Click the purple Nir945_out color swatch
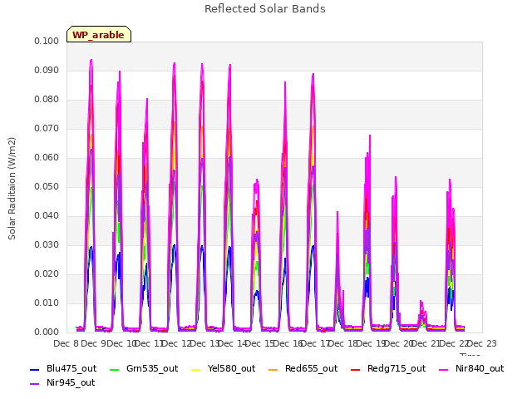 coord(35,384)
